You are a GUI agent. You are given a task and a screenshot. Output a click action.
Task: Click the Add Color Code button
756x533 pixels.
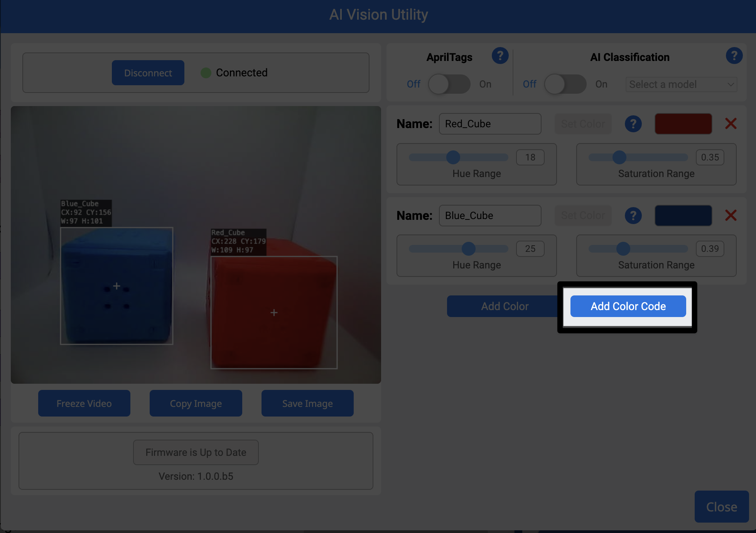[x=628, y=306]
